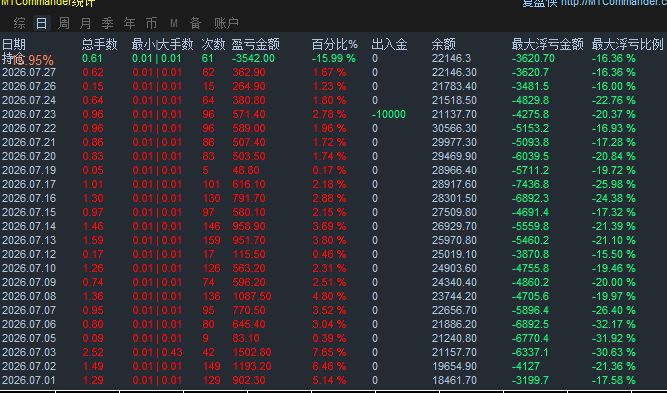Click the -7436.8 max floating loss
The image size is (667, 393).
point(530,185)
